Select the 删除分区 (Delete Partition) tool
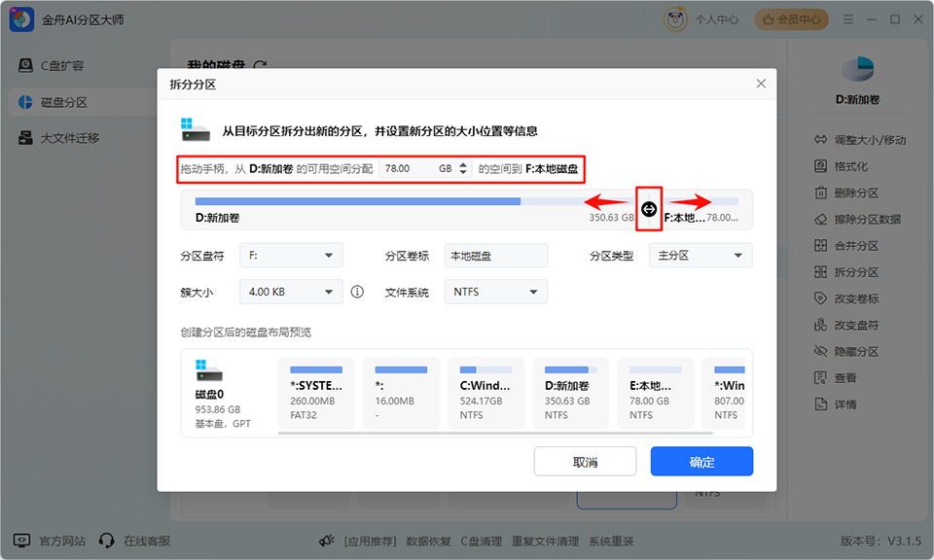The height and width of the screenshot is (560, 934). pos(856,192)
